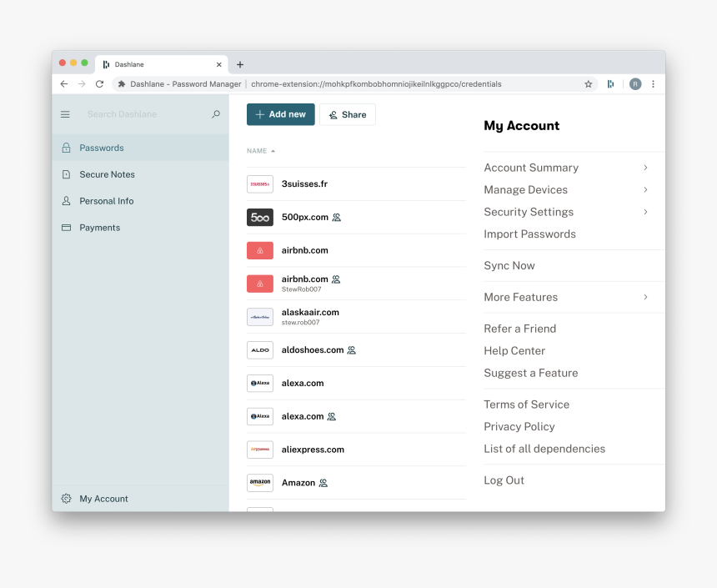Click the search magnifier icon

point(216,114)
